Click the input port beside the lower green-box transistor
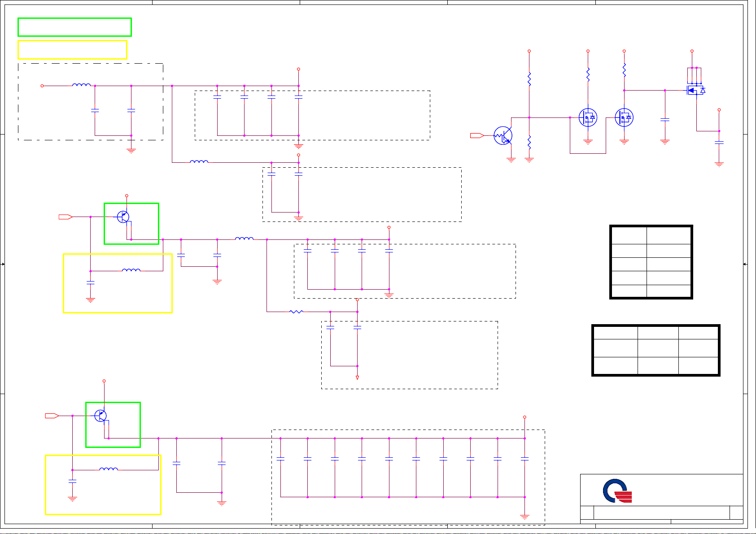 click(x=52, y=416)
